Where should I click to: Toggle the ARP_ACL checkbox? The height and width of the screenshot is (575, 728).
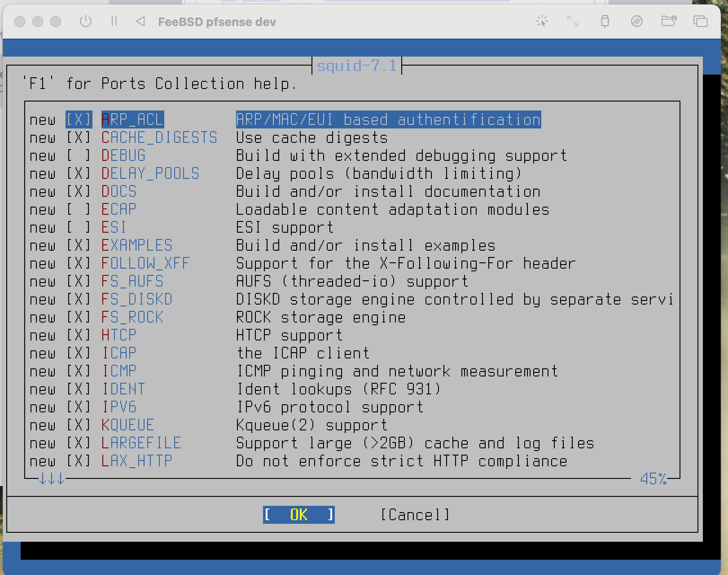(79, 120)
